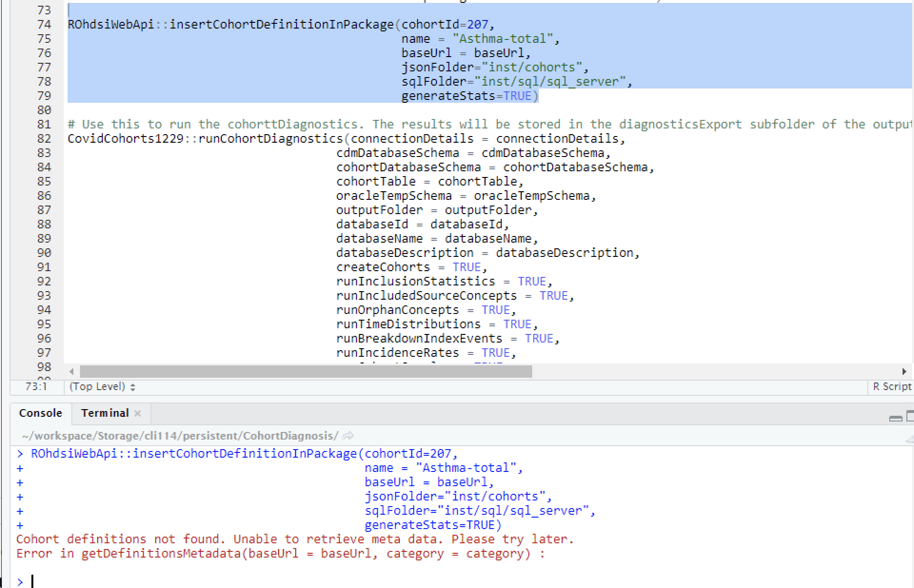Click the CohortDiagnosis working directory path
914x588 pixels.
(178, 435)
